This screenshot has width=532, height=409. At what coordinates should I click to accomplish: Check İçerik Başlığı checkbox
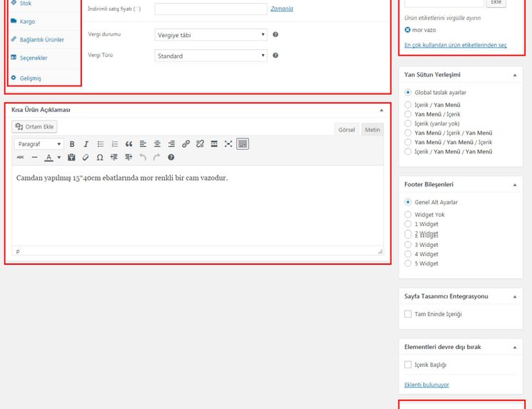pos(408,365)
